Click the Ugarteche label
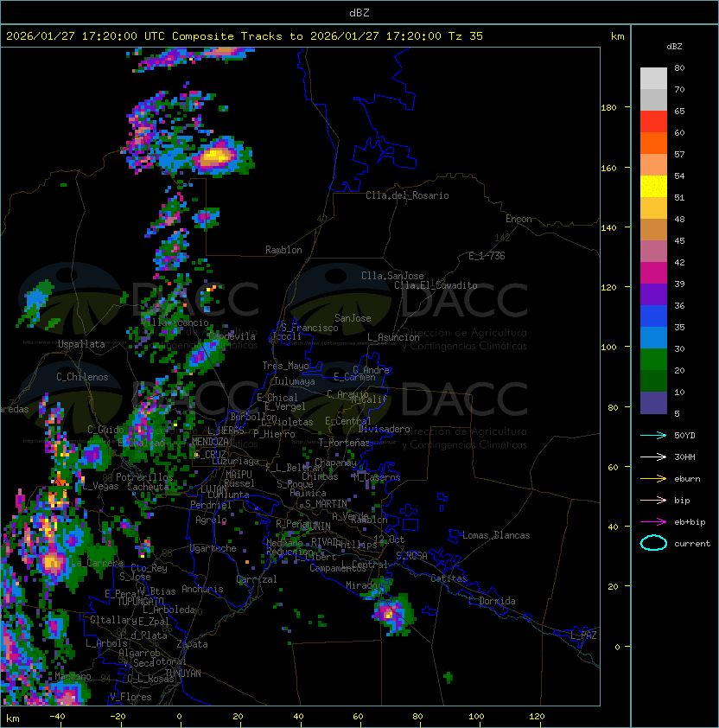 point(213,548)
